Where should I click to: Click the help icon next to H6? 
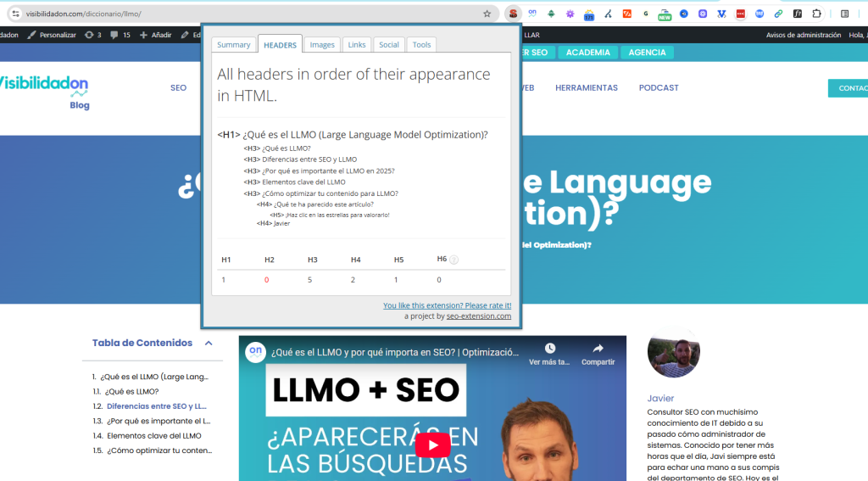453,260
